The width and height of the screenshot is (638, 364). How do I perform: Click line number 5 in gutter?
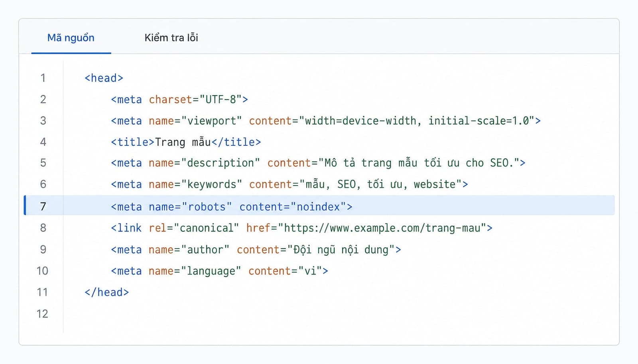tap(43, 163)
